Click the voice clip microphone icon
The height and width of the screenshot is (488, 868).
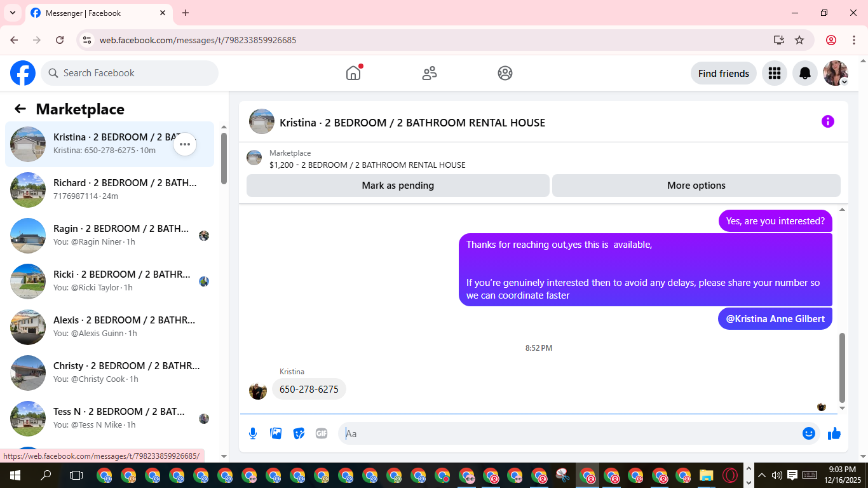(x=253, y=433)
